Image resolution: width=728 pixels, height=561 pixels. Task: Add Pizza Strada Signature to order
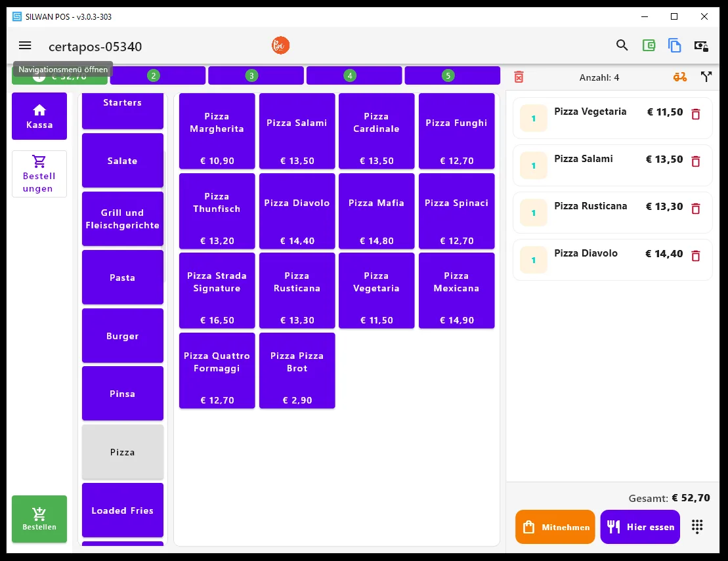point(217,291)
